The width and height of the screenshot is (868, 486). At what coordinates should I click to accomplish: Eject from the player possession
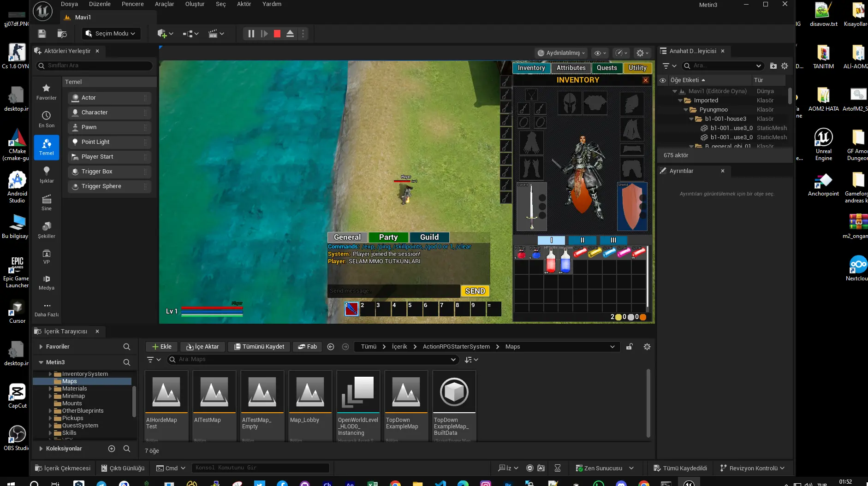tap(290, 33)
